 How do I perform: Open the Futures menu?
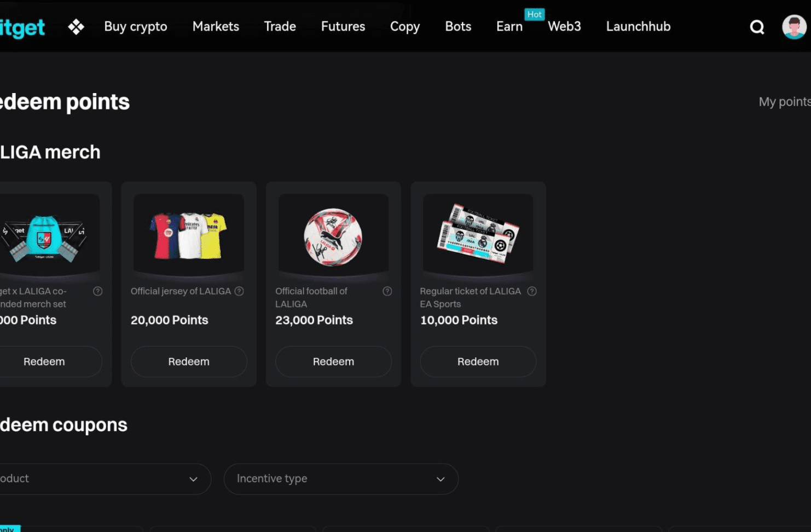(343, 27)
